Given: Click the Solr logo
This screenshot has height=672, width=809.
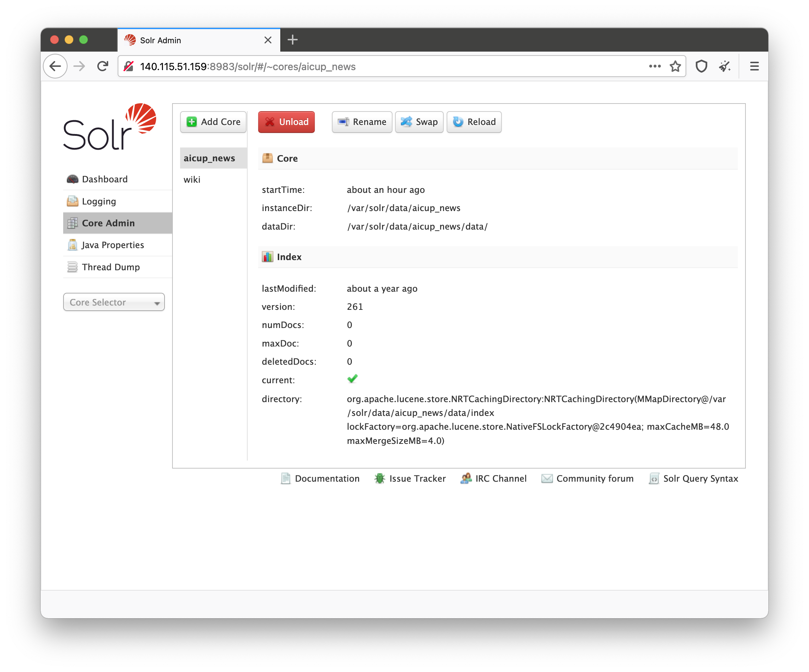Looking at the screenshot, I should (110, 126).
